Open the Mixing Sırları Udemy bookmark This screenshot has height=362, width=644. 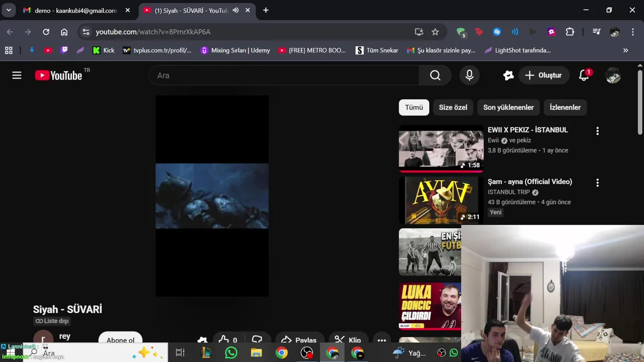coord(235,50)
